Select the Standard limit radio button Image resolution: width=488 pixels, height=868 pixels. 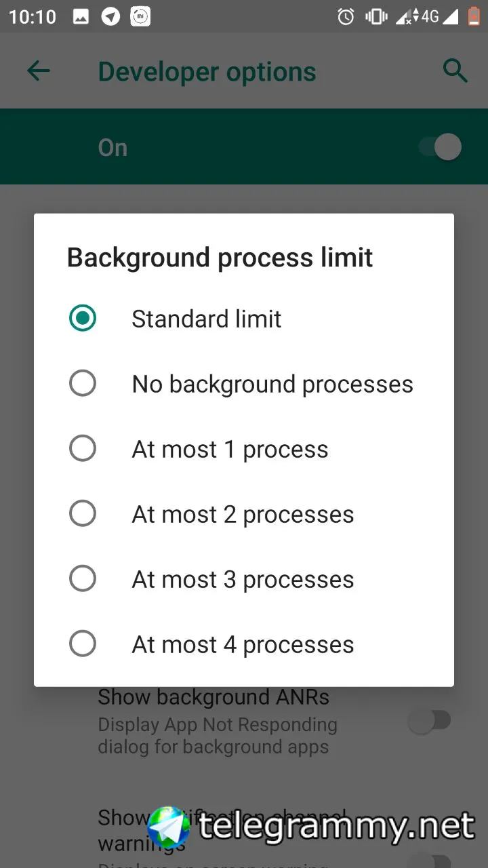click(x=244, y=318)
